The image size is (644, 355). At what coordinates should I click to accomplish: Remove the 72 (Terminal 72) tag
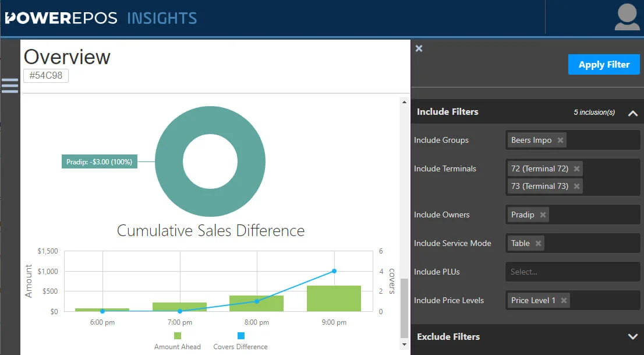click(576, 168)
